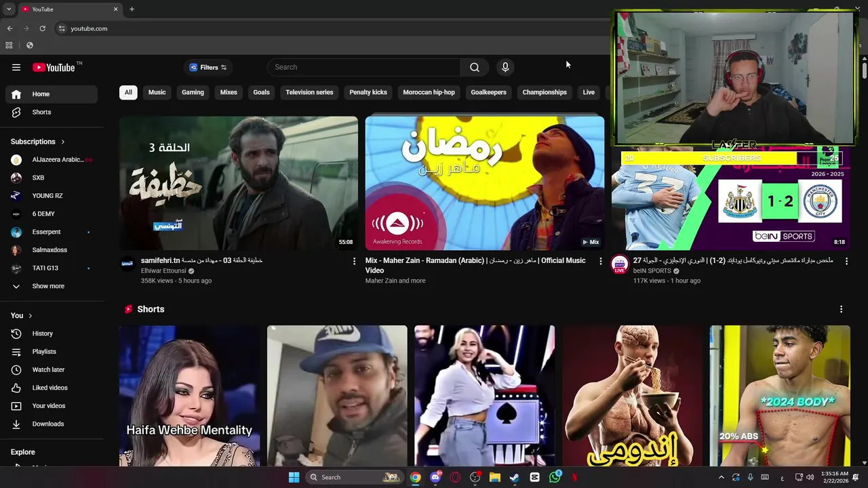Open the Shorts shelf options menu

coord(842,309)
